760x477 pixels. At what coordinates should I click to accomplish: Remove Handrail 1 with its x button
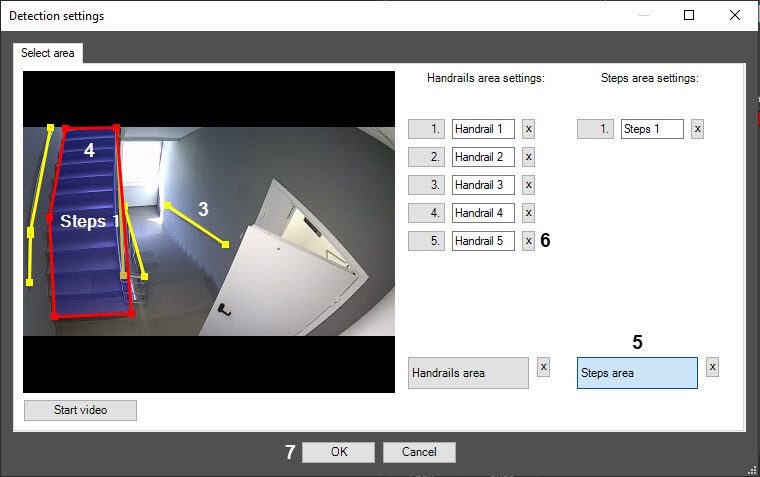tap(528, 129)
